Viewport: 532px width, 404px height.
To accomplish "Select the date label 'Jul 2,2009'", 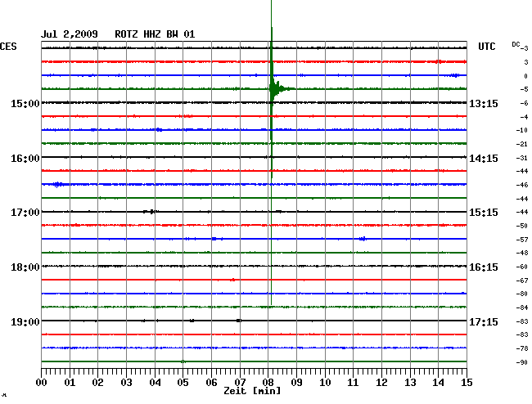I will pos(70,34).
